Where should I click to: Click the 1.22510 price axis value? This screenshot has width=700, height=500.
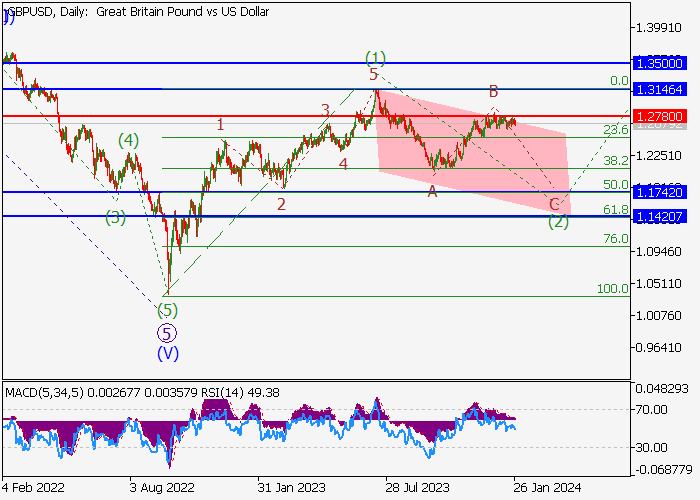pos(658,156)
